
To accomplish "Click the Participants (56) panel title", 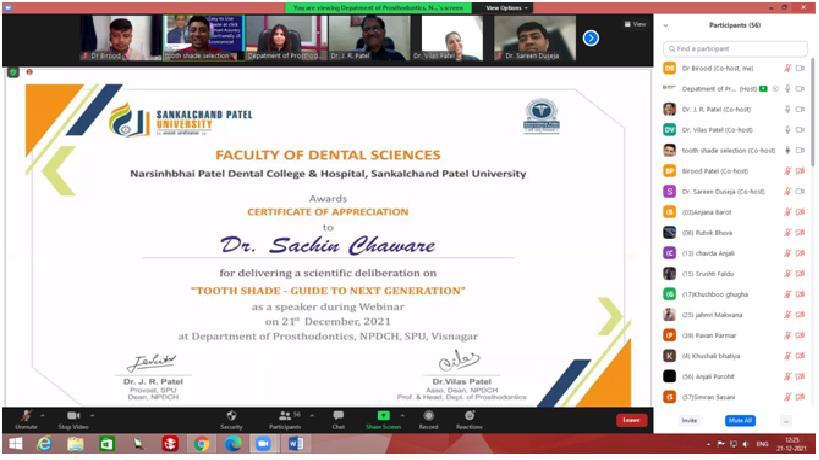I will click(x=734, y=25).
